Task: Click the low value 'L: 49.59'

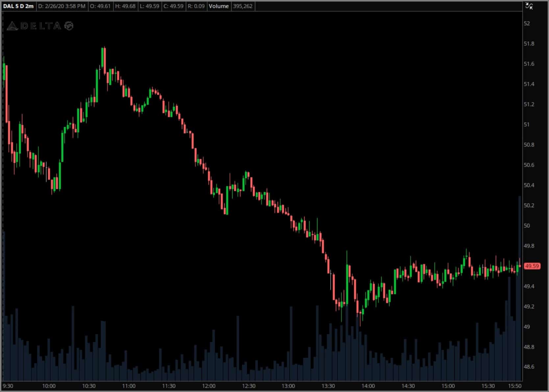Action: point(150,6)
